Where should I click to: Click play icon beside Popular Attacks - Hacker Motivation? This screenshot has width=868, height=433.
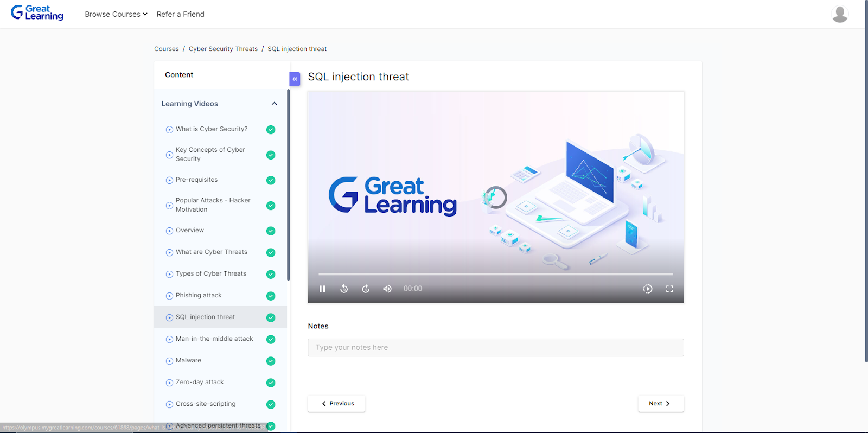point(169,206)
